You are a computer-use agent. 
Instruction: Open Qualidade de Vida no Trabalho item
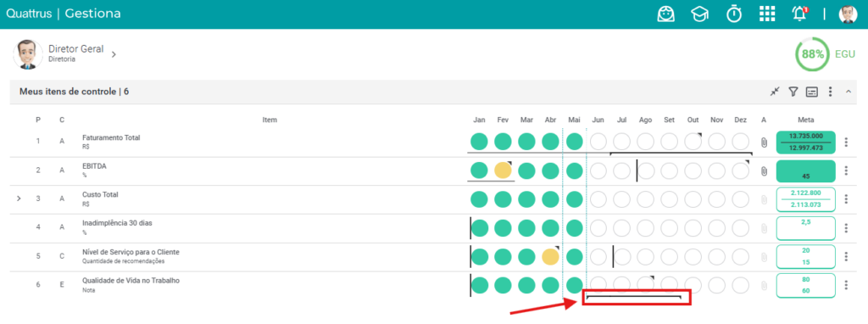click(x=131, y=281)
